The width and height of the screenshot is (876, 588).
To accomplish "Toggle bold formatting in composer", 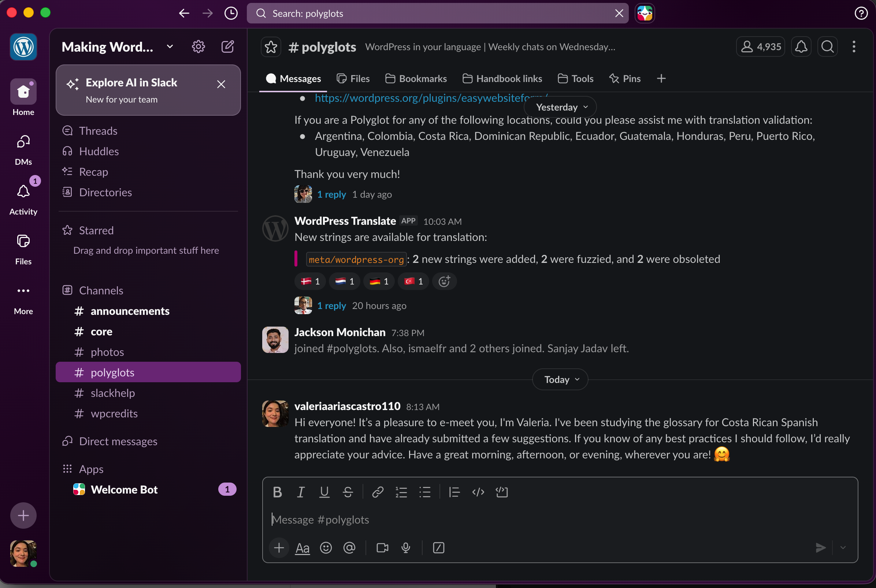I will tap(277, 492).
